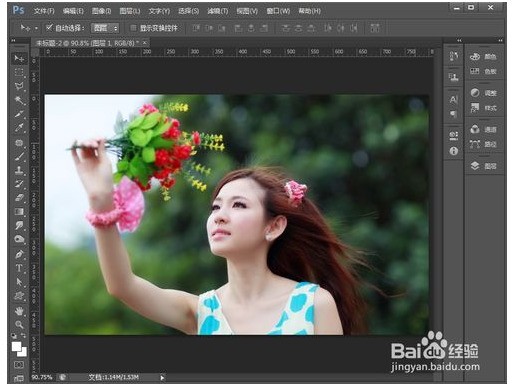Click the foreground color swatch
The height and width of the screenshot is (388, 512).
16,347
